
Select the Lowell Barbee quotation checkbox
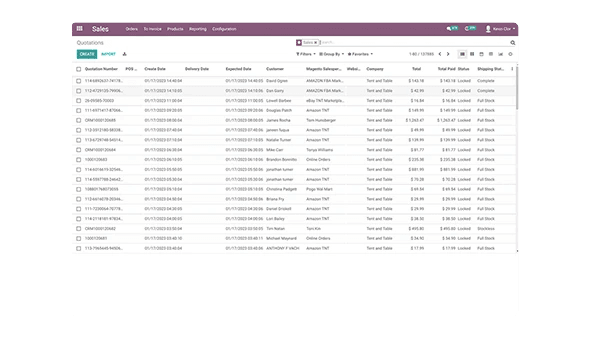[x=78, y=101]
